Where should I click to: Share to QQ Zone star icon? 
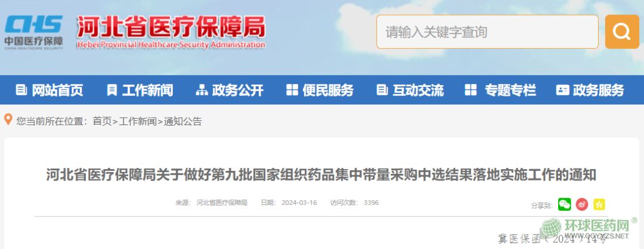point(599,204)
